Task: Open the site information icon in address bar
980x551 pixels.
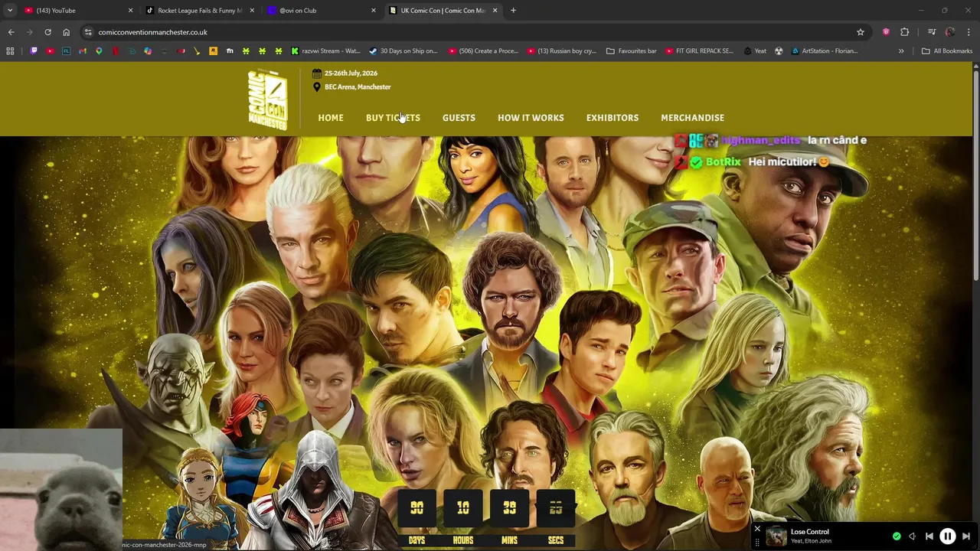Action: pyautogui.click(x=88, y=32)
